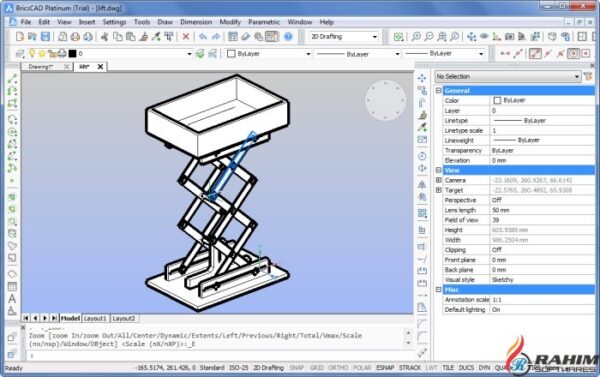Click the black layer color swatch

(x=72, y=54)
